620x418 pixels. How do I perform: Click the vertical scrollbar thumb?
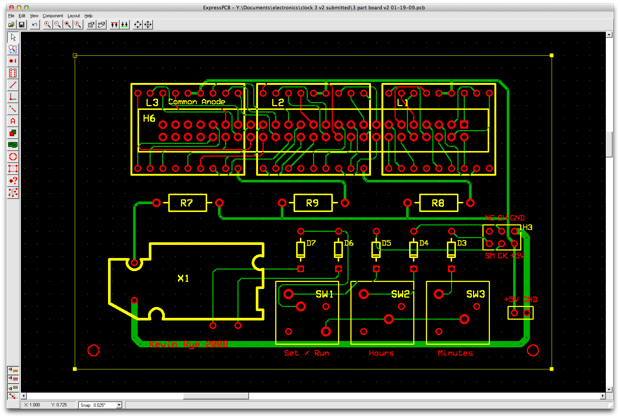point(609,144)
